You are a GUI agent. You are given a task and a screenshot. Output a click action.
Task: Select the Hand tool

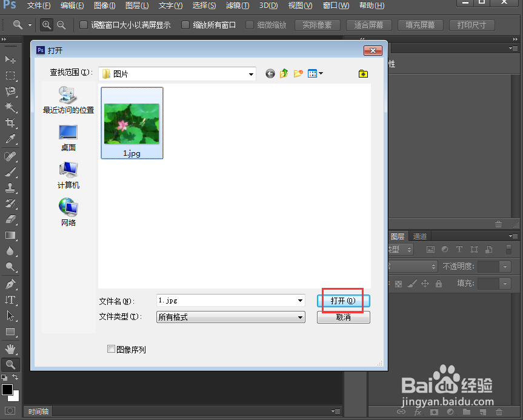[10, 349]
